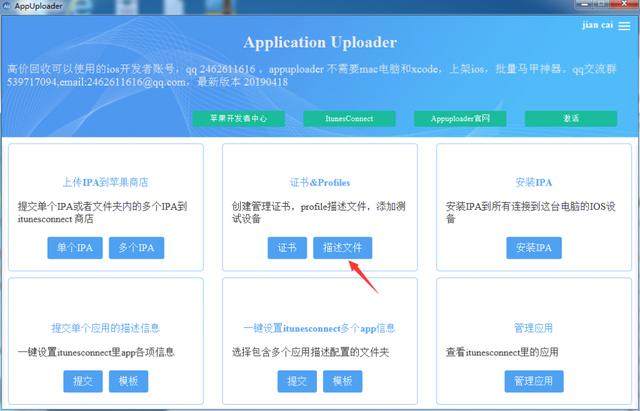Open the hamburger menu beside jian cai

click(x=624, y=26)
